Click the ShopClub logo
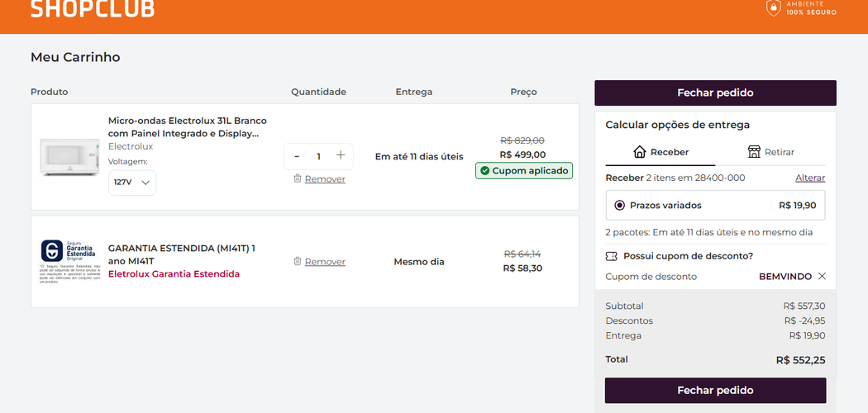This screenshot has width=868, height=413. (93, 8)
